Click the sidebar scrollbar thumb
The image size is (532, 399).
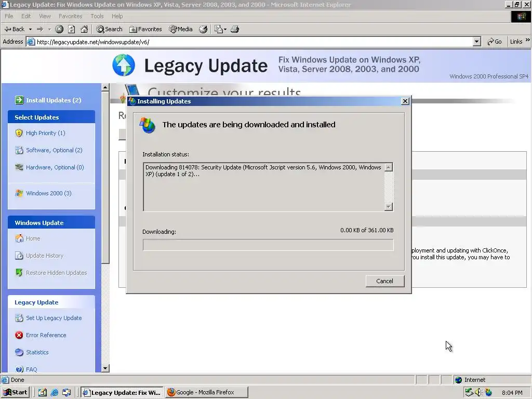(105, 177)
